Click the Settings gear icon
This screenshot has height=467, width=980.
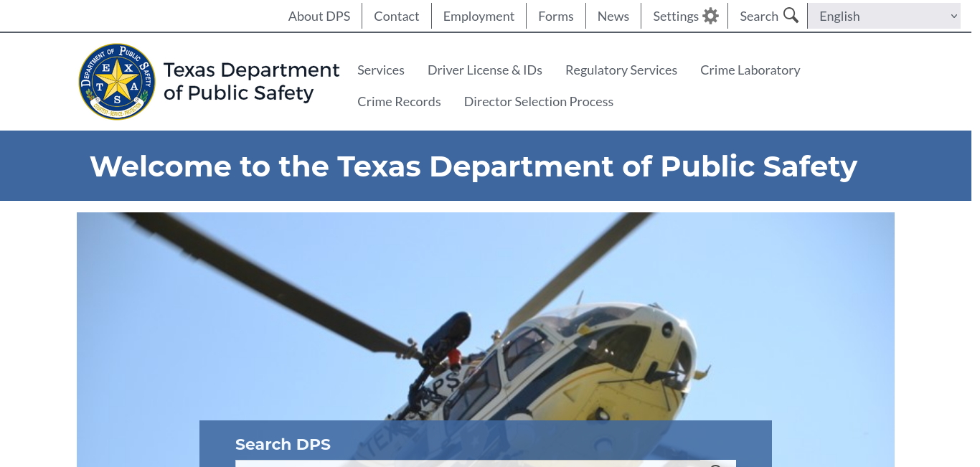tap(710, 16)
